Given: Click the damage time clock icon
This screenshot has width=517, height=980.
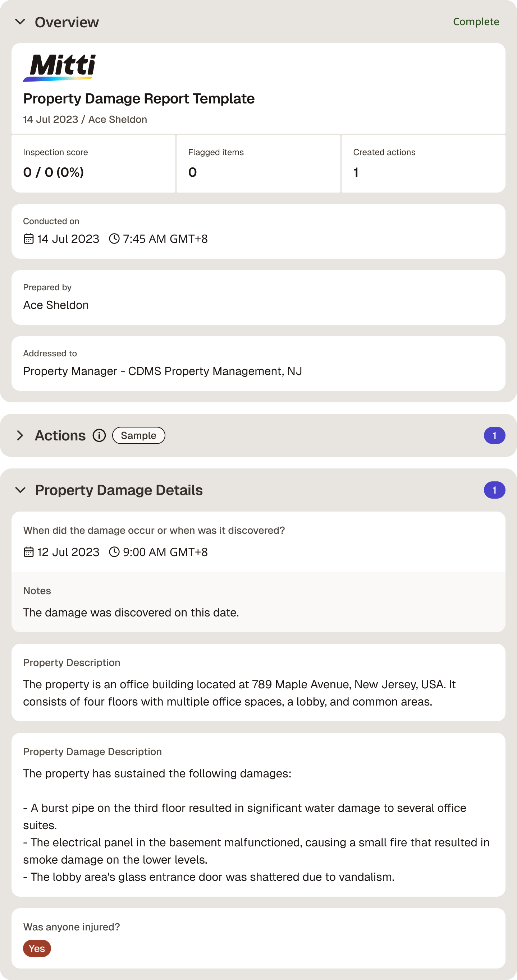Looking at the screenshot, I should point(114,552).
